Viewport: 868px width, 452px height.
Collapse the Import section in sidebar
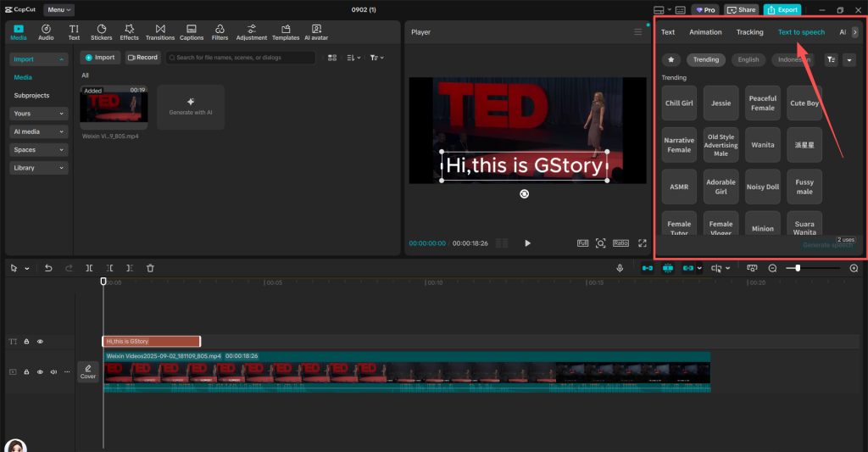click(x=39, y=59)
